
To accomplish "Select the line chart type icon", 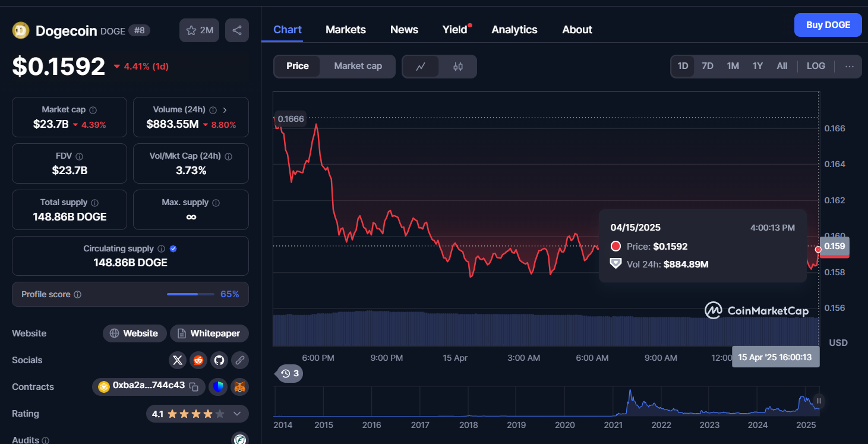I will [421, 67].
